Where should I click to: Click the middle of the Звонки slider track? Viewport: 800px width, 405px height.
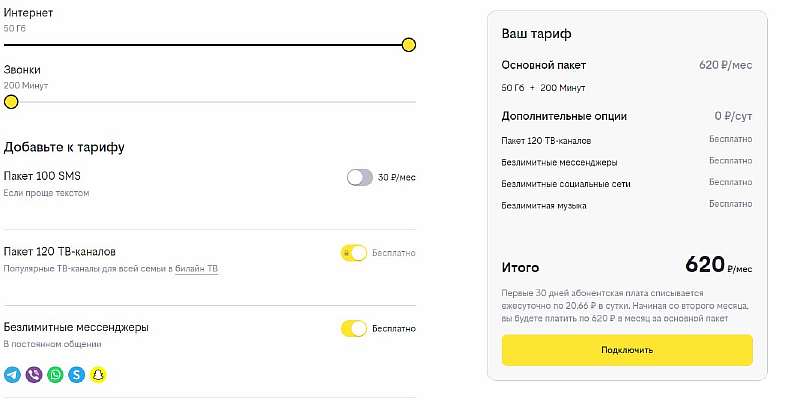click(x=210, y=101)
